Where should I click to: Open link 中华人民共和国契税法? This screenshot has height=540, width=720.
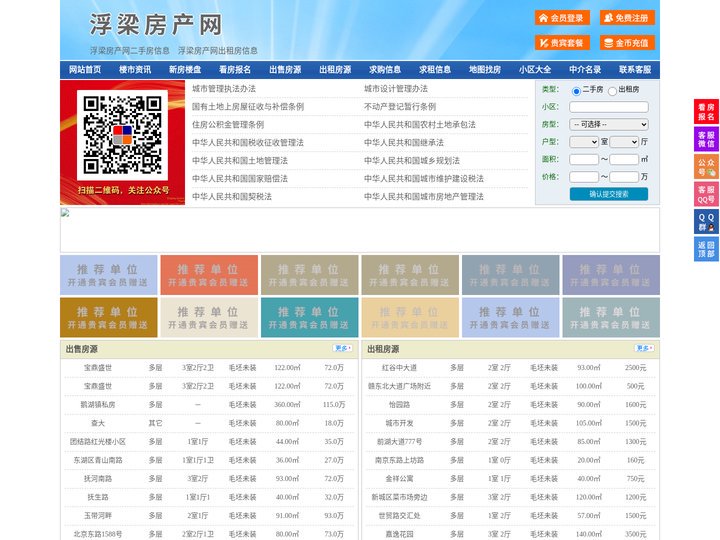[232, 197]
